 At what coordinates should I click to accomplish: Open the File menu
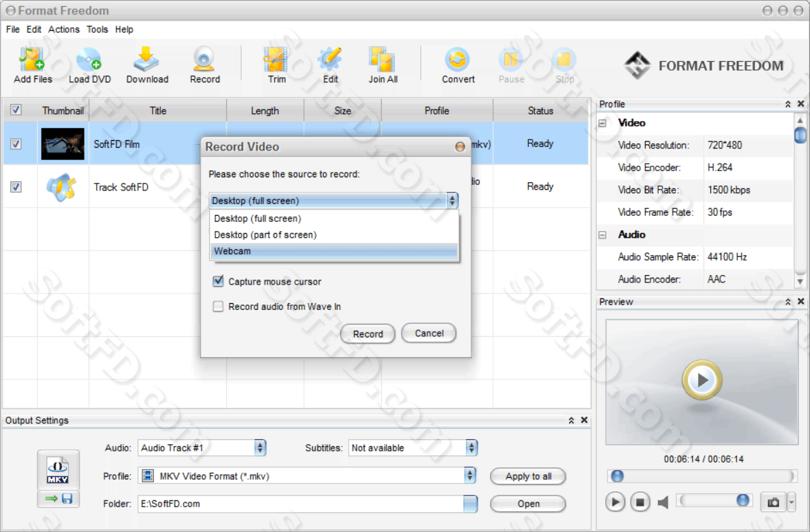(13, 30)
